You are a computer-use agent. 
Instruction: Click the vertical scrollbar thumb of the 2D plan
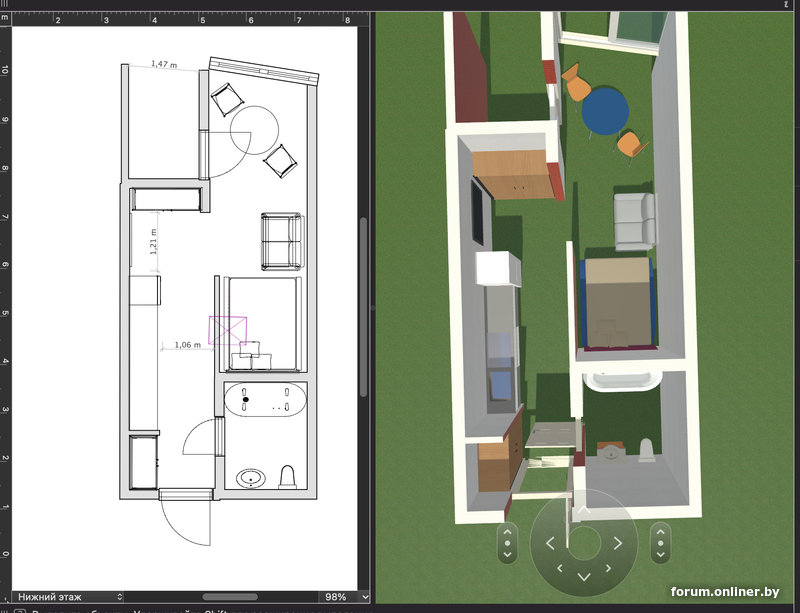[363, 307]
